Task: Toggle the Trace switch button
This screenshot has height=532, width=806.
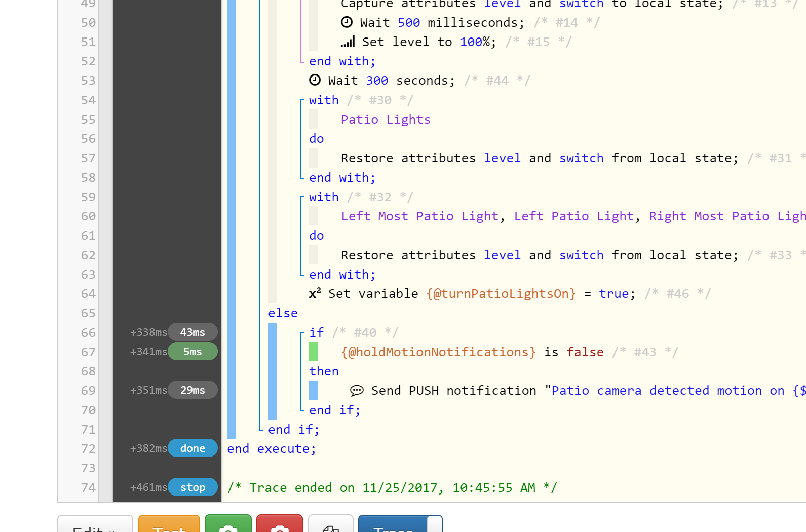Action: click(x=400, y=524)
